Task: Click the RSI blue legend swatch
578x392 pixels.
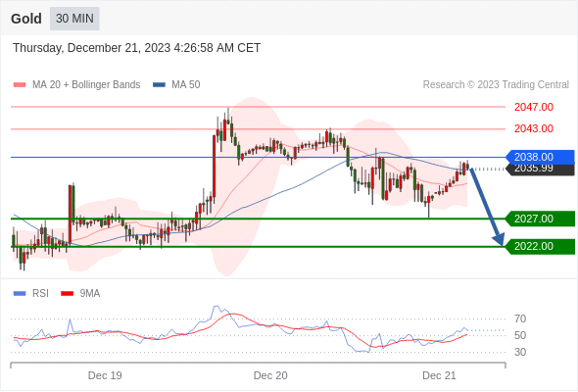Action: point(20,294)
